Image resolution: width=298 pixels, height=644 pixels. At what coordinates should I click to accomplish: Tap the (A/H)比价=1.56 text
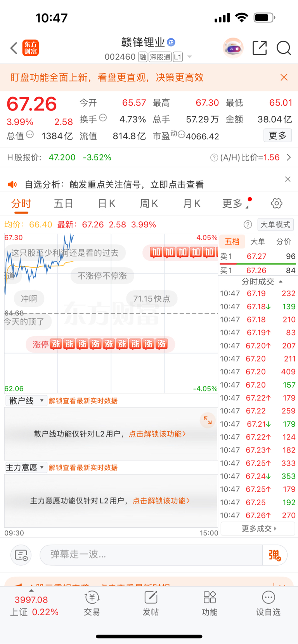click(x=250, y=158)
